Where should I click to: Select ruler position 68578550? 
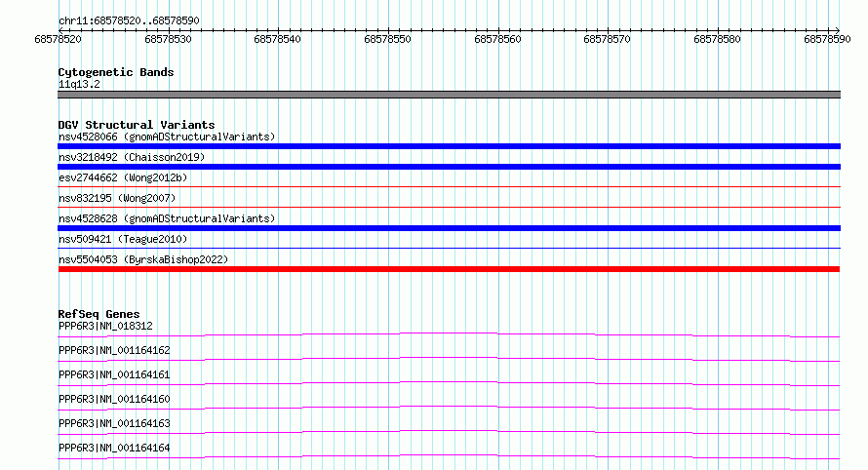[x=387, y=39]
